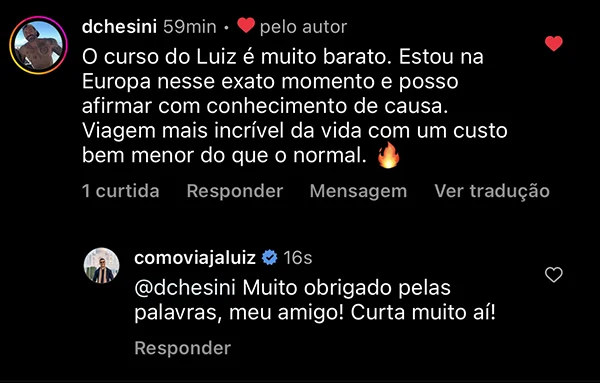This screenshot has height=383, width=600.
Task: Open the comoviajaluiz username link
Action: coord(195,258)
